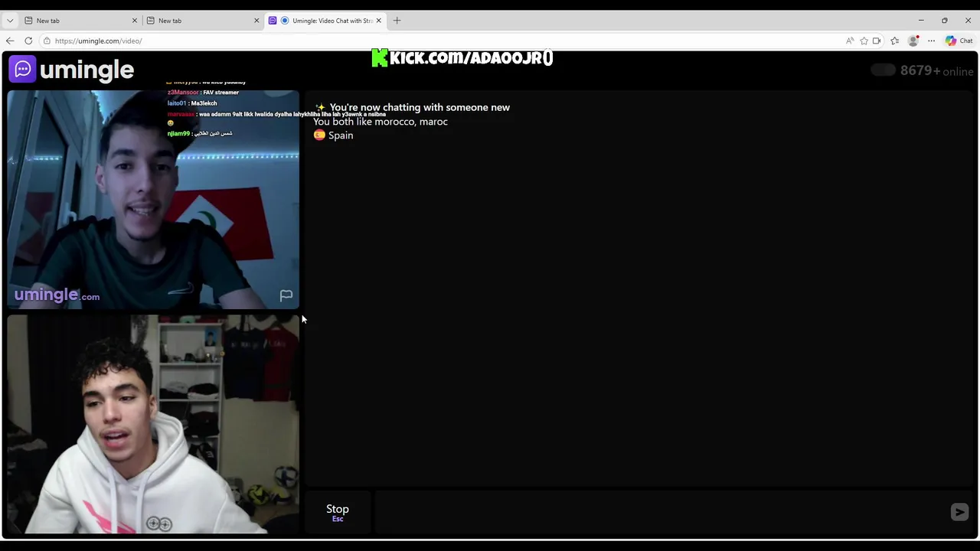Restore down the browser window
This screenshot has width=980, height=551.
pyautogui.click(x=945, y=21)
